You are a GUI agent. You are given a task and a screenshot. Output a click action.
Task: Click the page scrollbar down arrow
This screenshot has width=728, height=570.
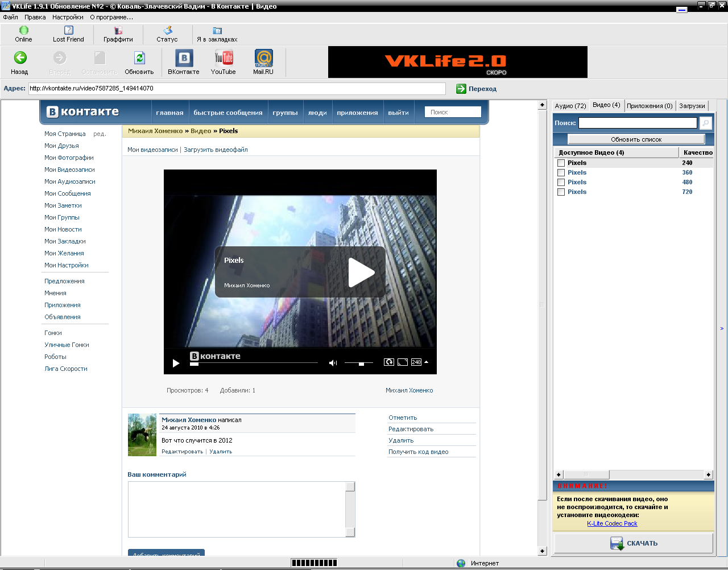[542, 551]
